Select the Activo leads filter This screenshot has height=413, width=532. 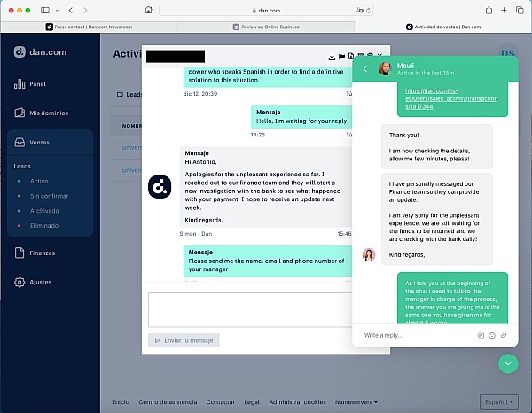(39, 181)
